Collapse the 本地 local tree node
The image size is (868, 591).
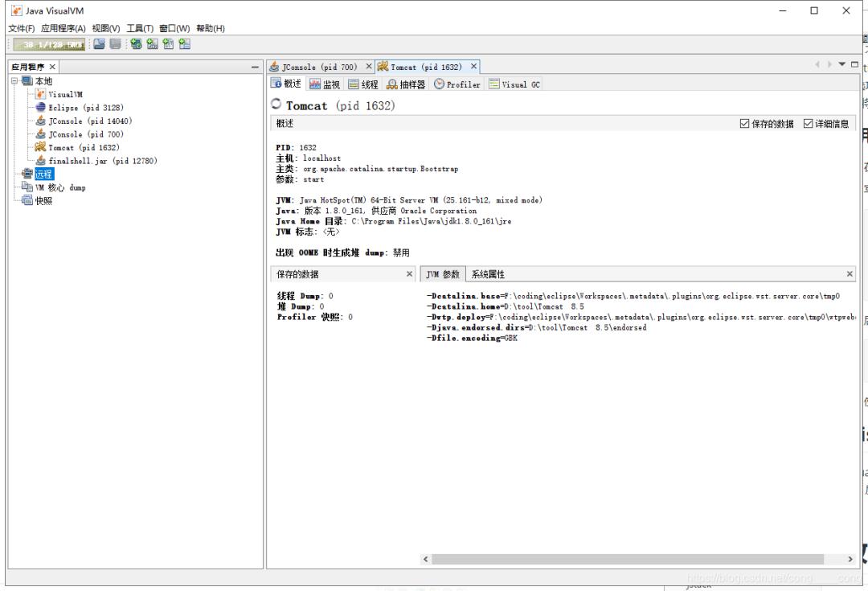point(14,81)
